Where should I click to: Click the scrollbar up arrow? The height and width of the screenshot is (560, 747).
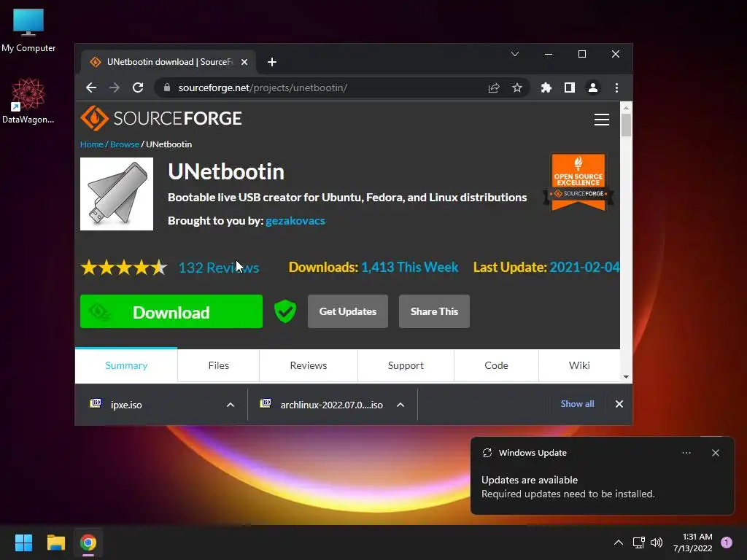(626, 108)
